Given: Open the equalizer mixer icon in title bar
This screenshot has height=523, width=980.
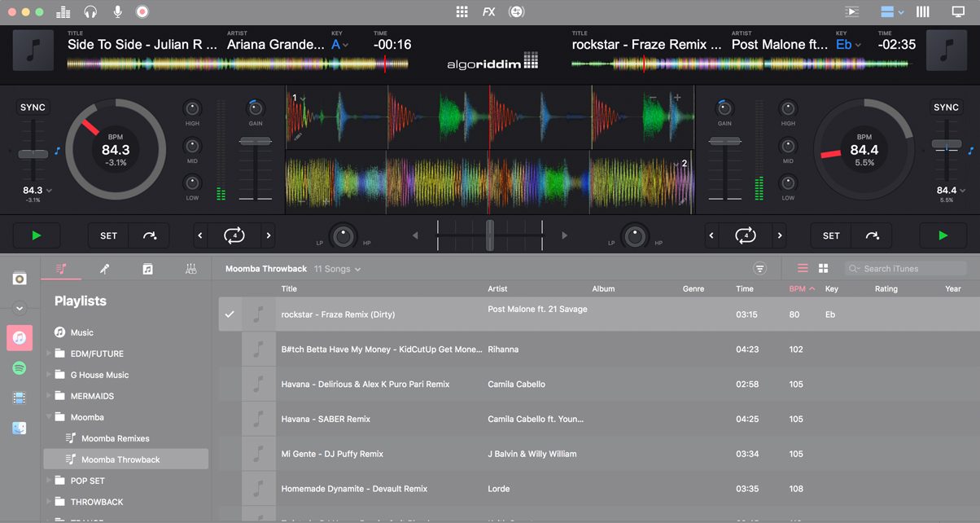Looking at the screenshot, I should [63, 11].
